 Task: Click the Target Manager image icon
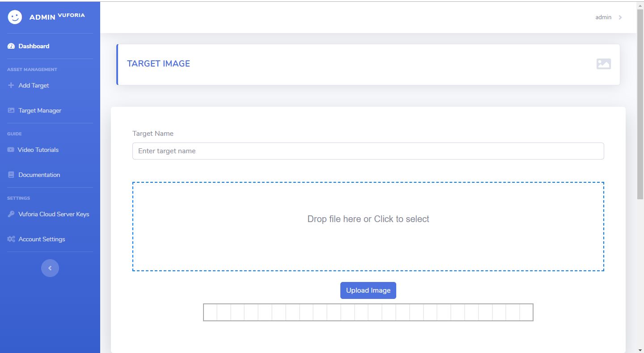(x=11, y=110)
